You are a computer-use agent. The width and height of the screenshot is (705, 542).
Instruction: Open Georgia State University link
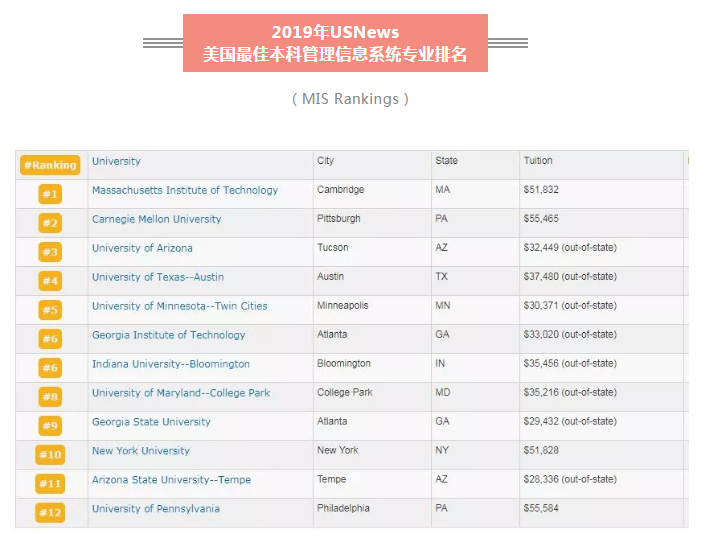click(x=151, y=422)
